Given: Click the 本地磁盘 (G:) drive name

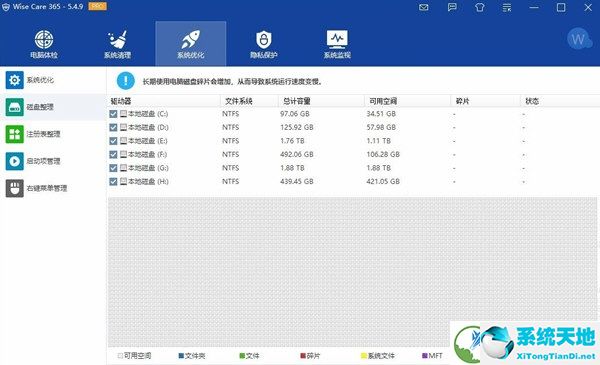Looking at the screenshot, I should point(148,168).
